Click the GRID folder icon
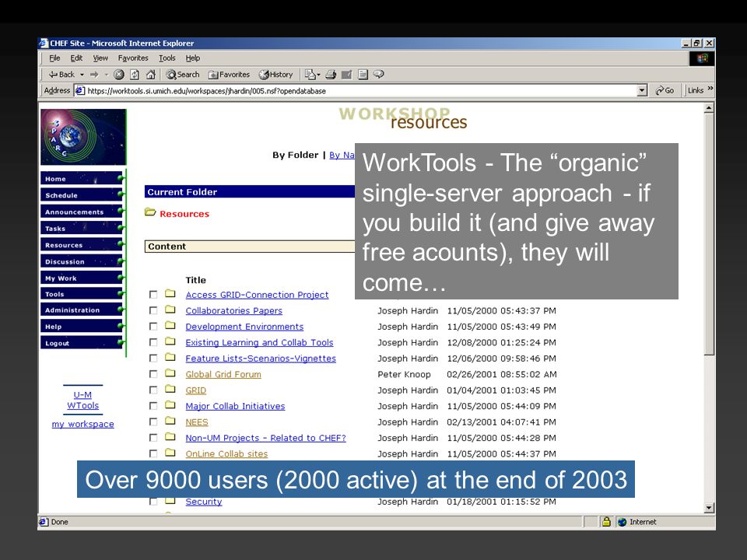 pyautogui.click(x=170, y=389)
